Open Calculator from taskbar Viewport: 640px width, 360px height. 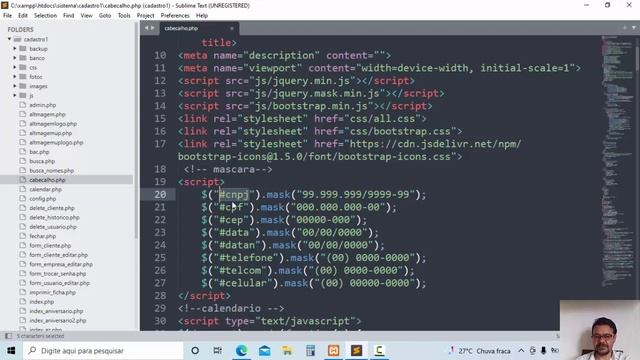(310, 350)
